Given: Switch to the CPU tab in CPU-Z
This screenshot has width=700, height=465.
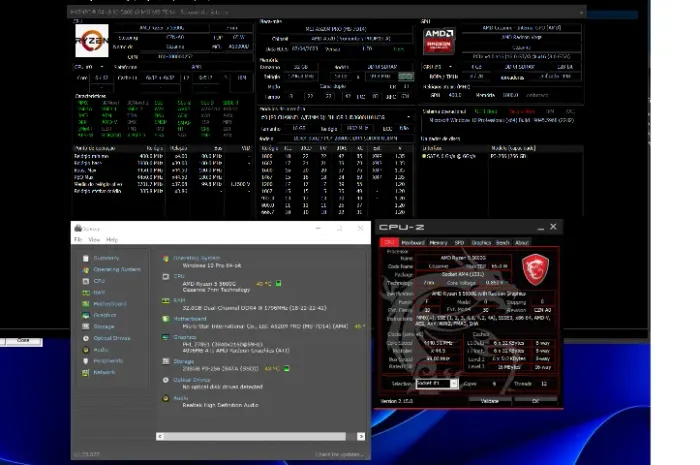Looking at the screenshot, I should 389,242.
